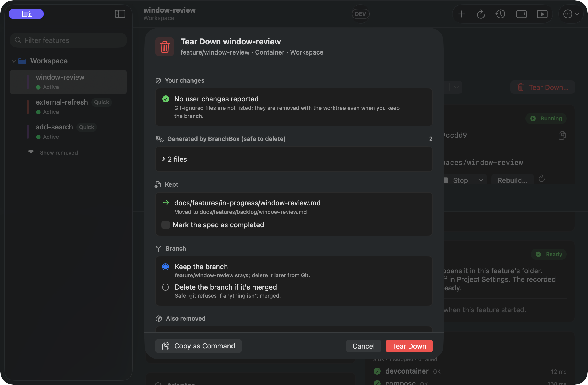Click the red trash icon in dialog header
This screenshot has width=588, height=385.
coord(165,47)
